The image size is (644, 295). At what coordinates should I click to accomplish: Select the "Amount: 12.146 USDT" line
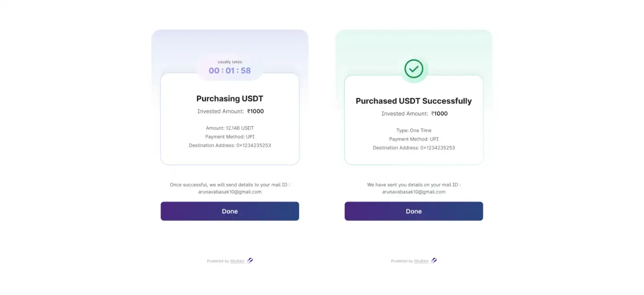(x=230, y=128)
